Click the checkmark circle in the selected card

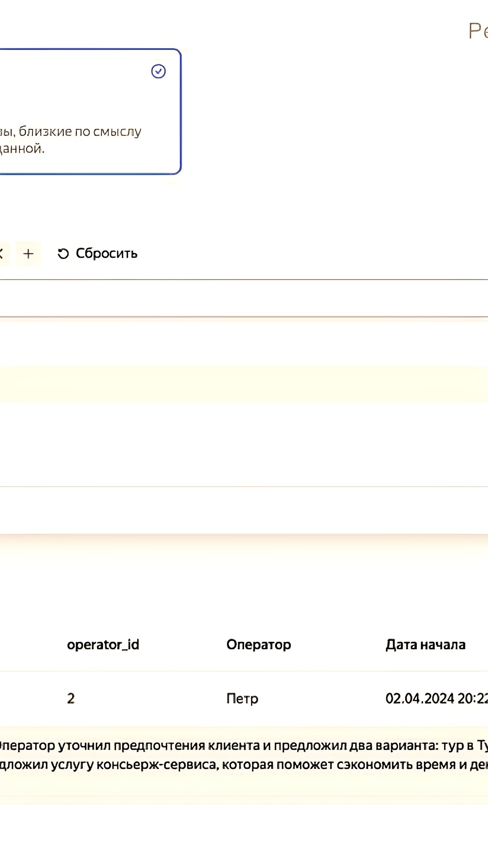[158, 71]
